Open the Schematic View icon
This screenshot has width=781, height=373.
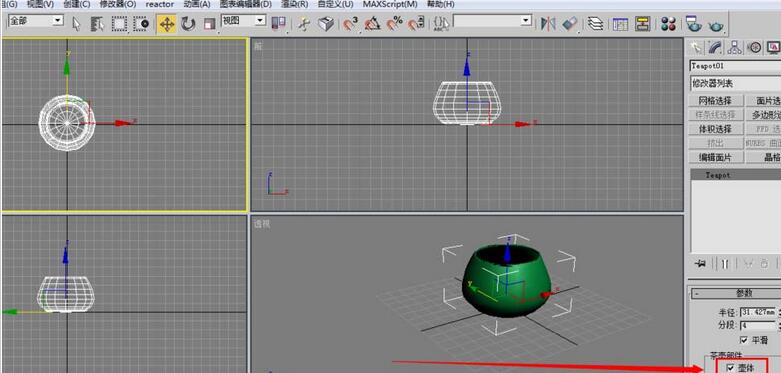[643, 23]
